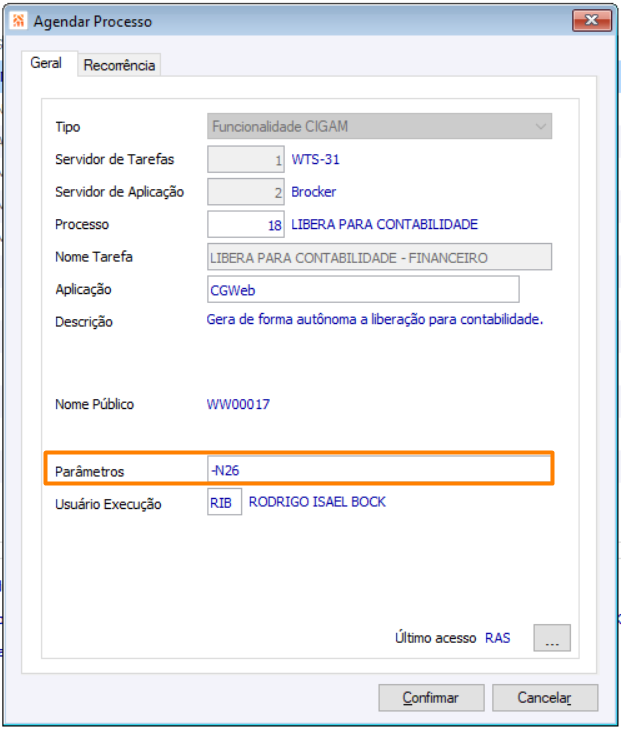The height and width of the screenshot is (731, 621).
Task: Click the Tipo label
Action: [x=68, y=127]
